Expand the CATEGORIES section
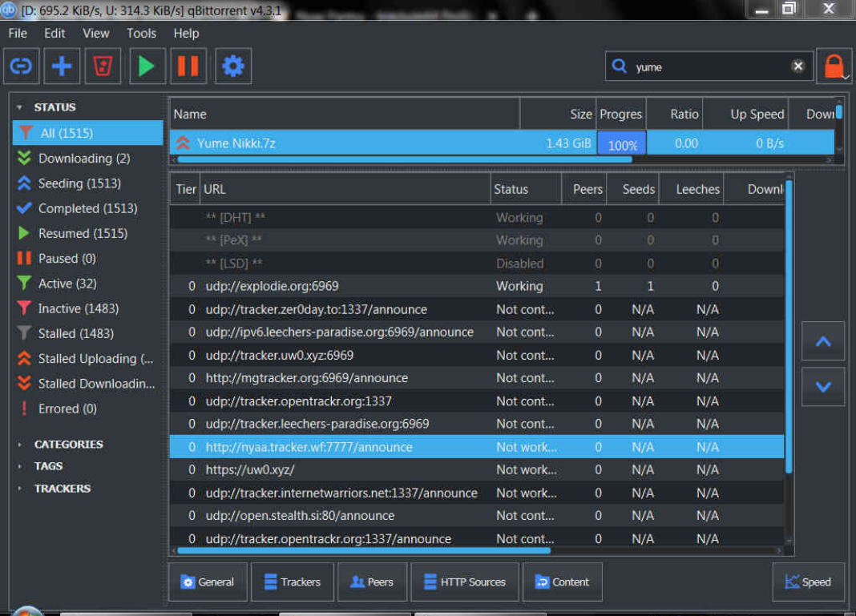 tap(20, 445)
